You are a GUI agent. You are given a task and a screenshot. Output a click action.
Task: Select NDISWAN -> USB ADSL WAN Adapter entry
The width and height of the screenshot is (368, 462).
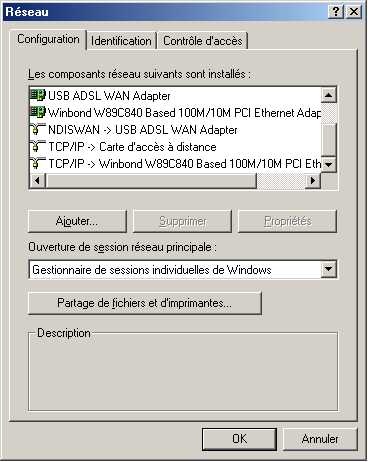tap(143, 130)
